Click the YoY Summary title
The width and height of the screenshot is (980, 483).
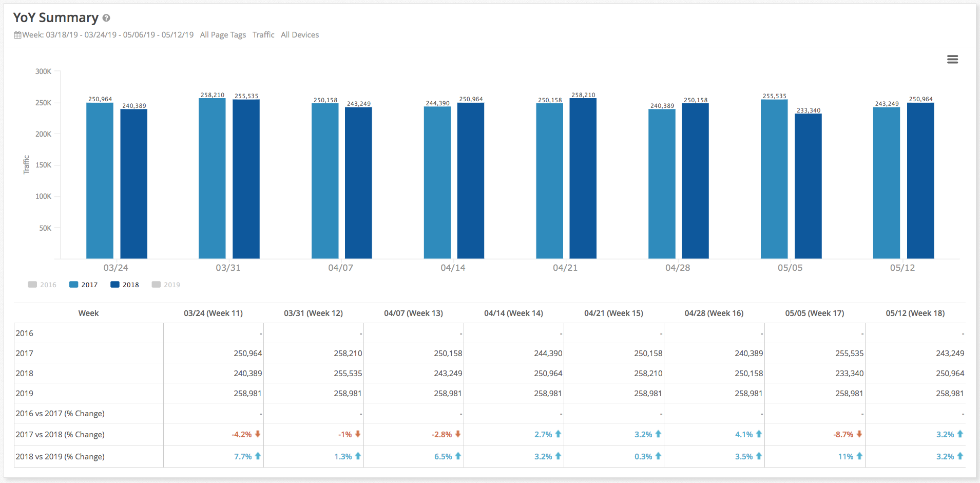point(55,18)
